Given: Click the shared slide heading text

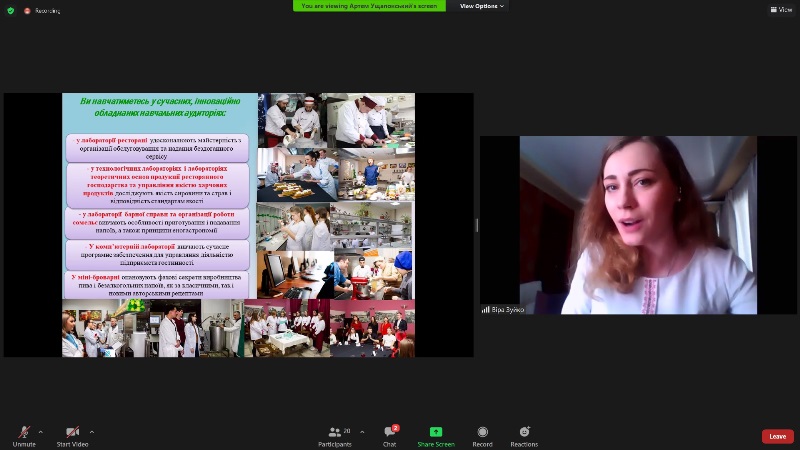Looking at the screenshot, I should pos(160,107).
